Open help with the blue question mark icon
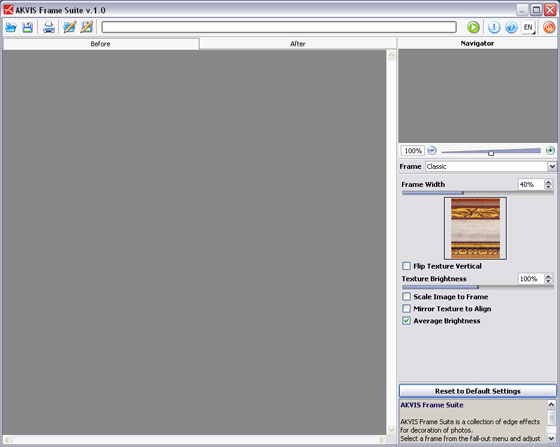The image size is (560, 447). pos(511,27)
